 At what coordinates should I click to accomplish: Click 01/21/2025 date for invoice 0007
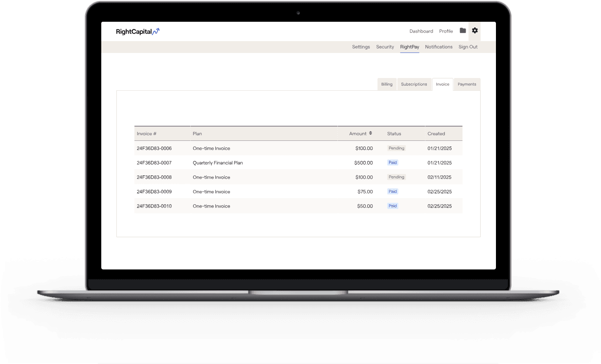pyautogui.click(x=440, y=163)
